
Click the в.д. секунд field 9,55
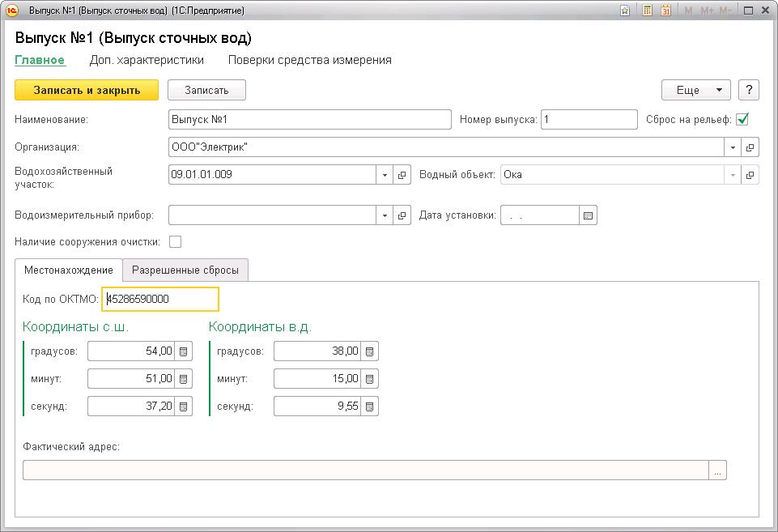pos(317,406)
